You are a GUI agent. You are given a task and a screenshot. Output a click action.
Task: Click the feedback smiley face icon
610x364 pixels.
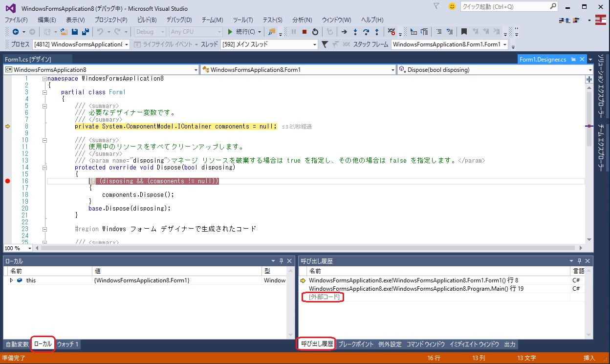(x=452, y=6)
